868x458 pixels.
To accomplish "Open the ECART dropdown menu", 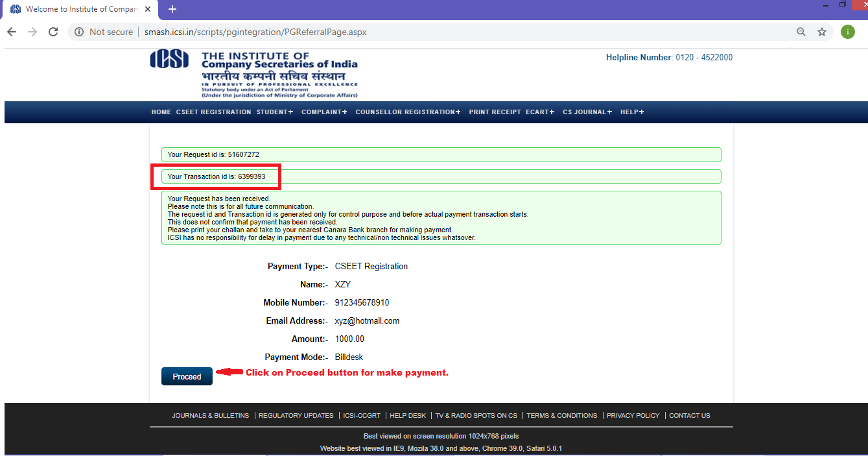I will tap(540, 112).
